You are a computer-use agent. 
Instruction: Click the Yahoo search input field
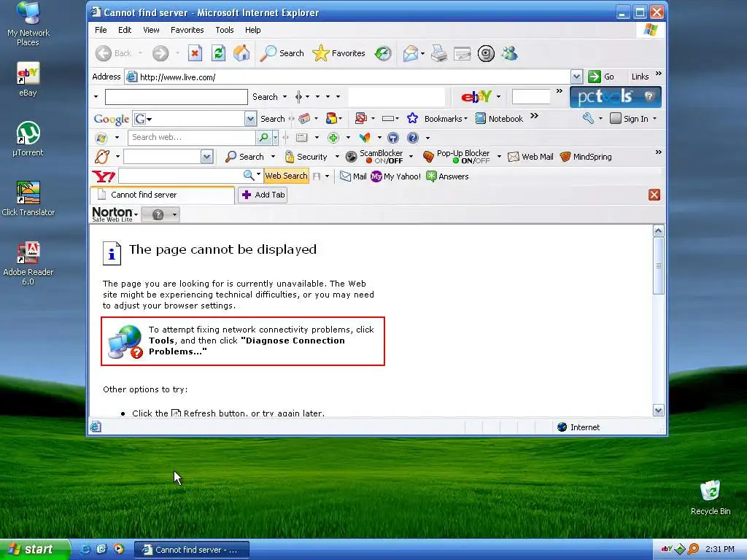[180, 176]
